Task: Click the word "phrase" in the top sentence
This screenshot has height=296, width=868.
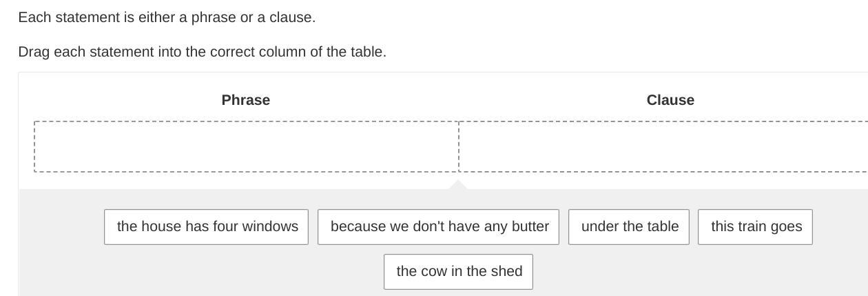Action: (214, 17)
